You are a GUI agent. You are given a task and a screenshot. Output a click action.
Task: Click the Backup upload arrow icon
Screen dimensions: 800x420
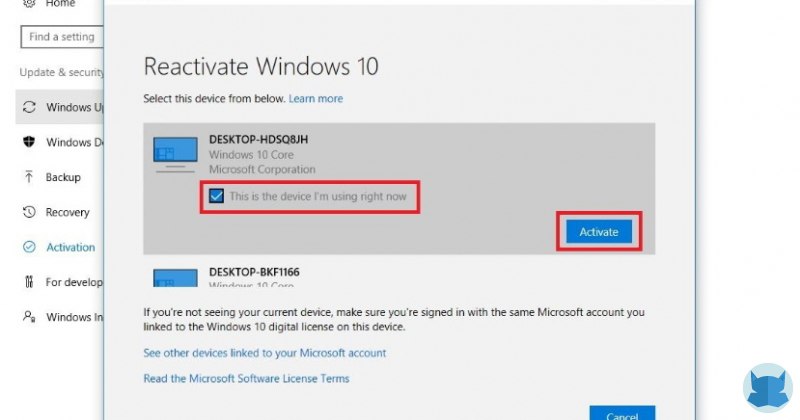coord(29,177)
